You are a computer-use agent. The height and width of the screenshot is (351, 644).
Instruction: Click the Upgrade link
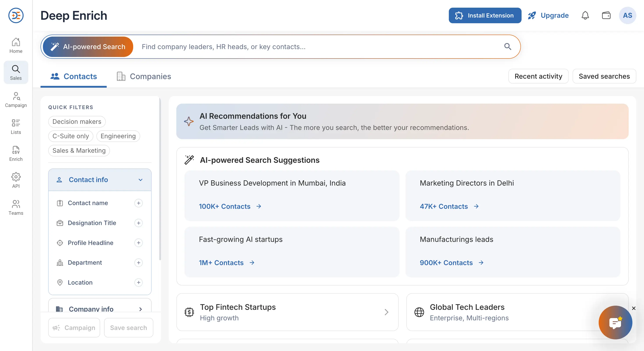pyautogui.click(x=548, y=15)
